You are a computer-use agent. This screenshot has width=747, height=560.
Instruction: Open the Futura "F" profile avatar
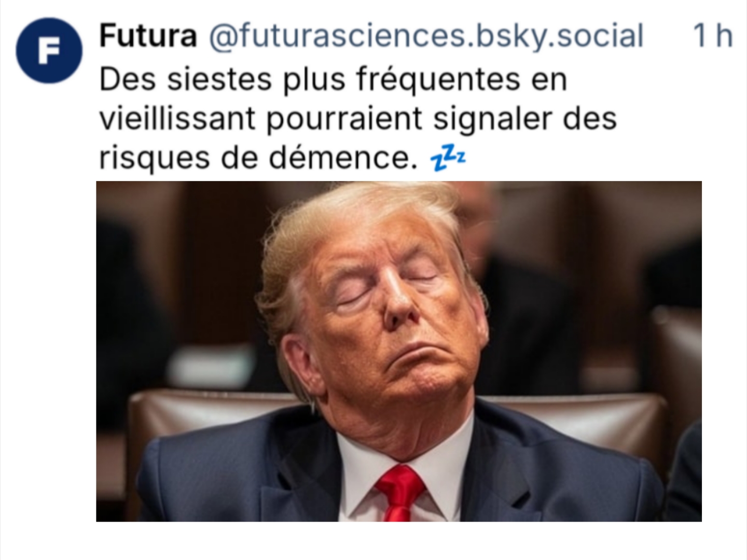pos(49,50)
